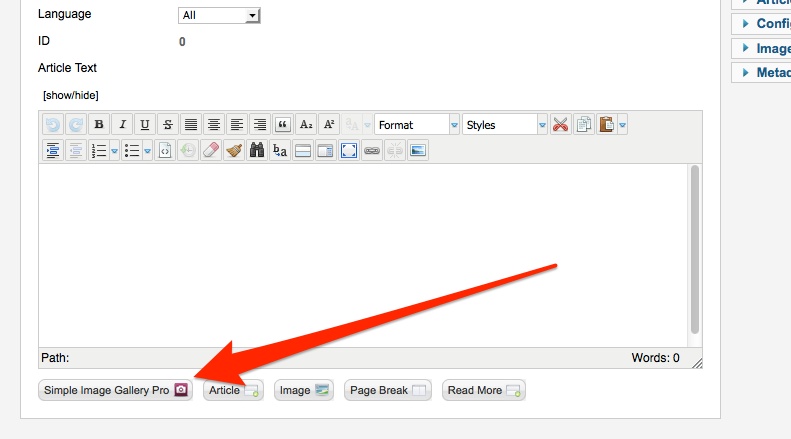Insert a numbered list
Image resolution: width=791 pixels, height=439 pixels.
coord(98,150)
